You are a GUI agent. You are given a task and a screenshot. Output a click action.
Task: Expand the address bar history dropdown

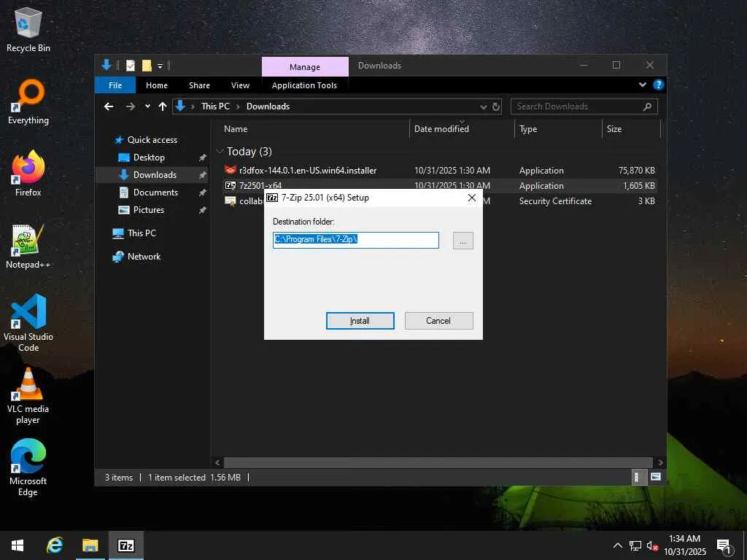[483, 106]
